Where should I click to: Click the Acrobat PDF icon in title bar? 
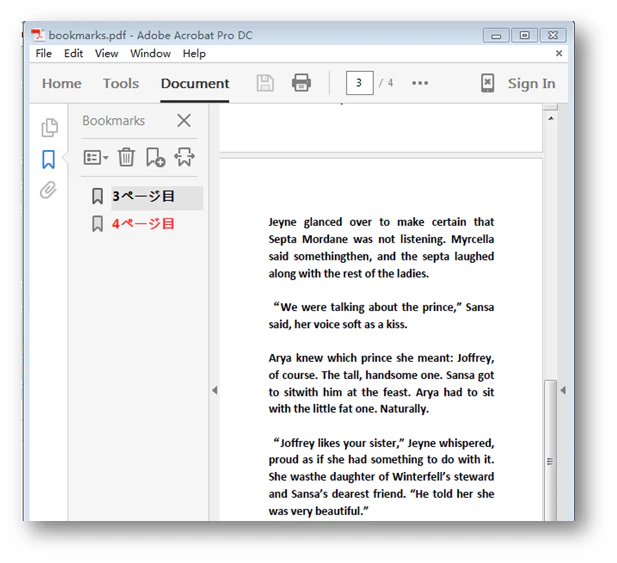(38, 35)
